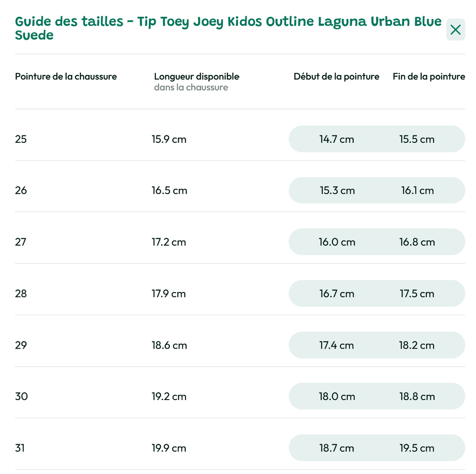Select shoe size 26 row label
The image size is (476, 474).
coord(21,190)
